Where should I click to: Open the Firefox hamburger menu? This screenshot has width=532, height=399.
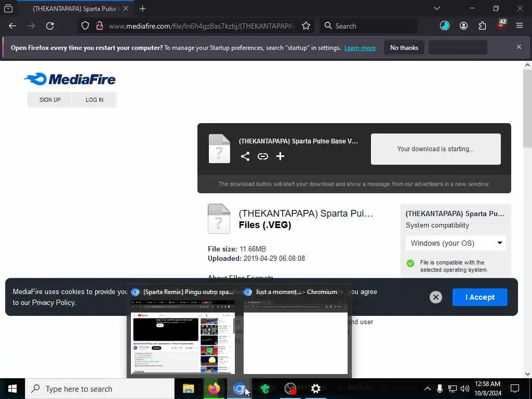tap(520, 25)
